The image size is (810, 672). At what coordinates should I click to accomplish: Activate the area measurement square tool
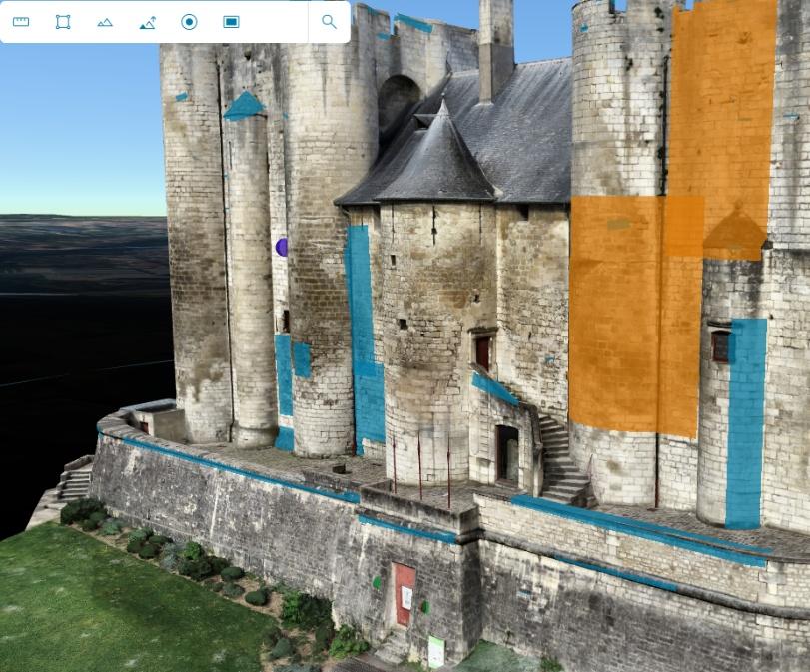tap(63, 22)
